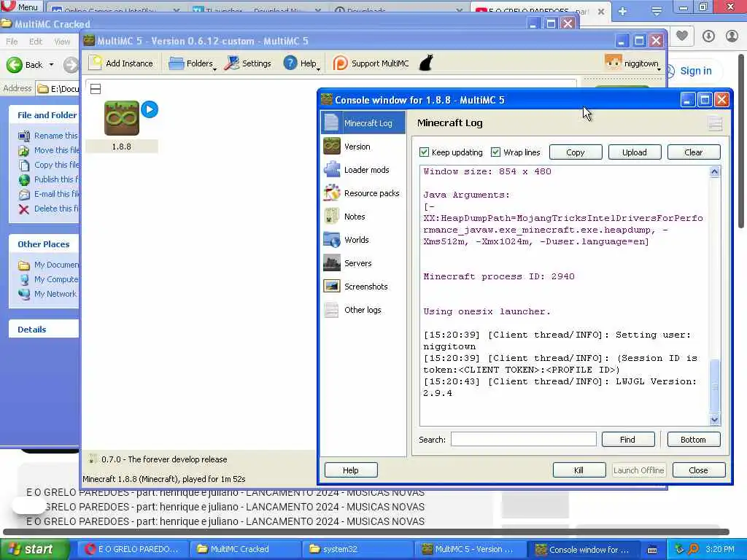Click Back button in MultiMC Cracked explorer
Viewport: 747px width, 560px height.
(x=25, y=65)
